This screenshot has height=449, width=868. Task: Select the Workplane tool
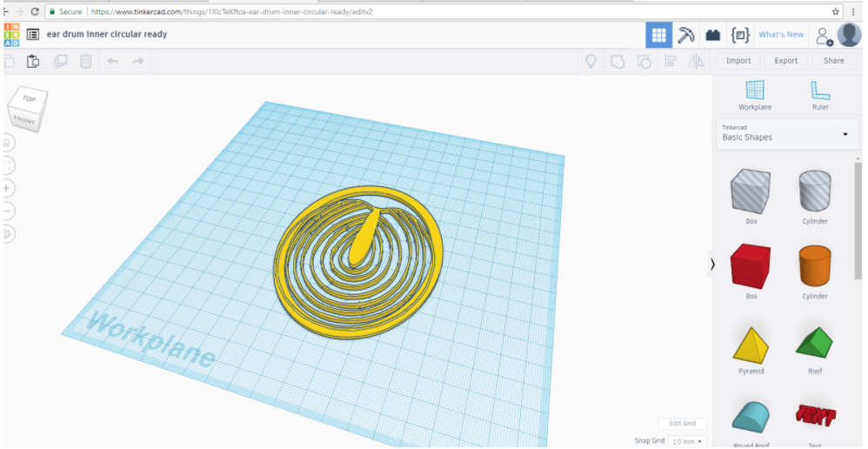tap(754, 95)
